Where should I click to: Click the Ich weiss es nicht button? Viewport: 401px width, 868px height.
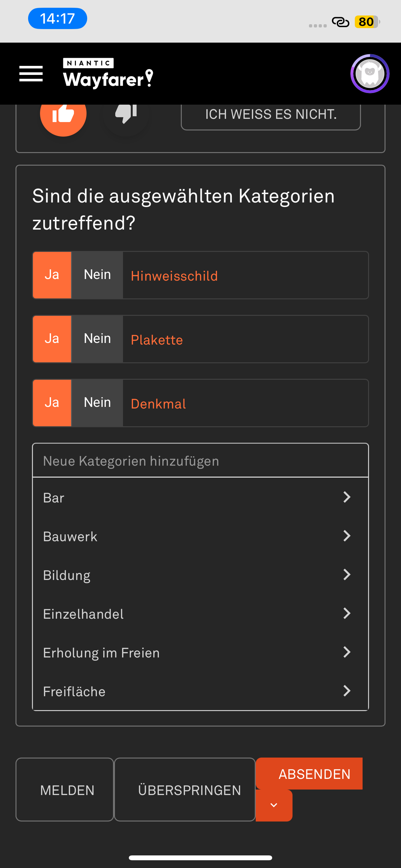click(271, 115)
